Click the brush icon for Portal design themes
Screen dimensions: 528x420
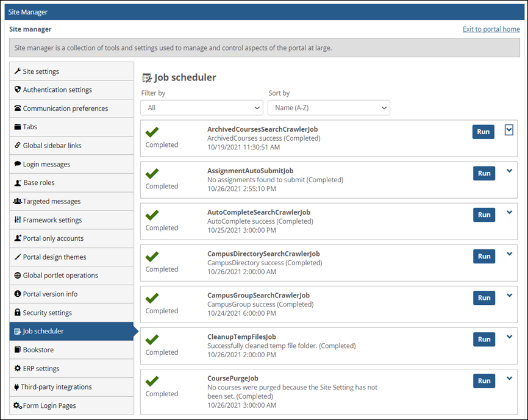pyautogui.click(x=18, y=257)
